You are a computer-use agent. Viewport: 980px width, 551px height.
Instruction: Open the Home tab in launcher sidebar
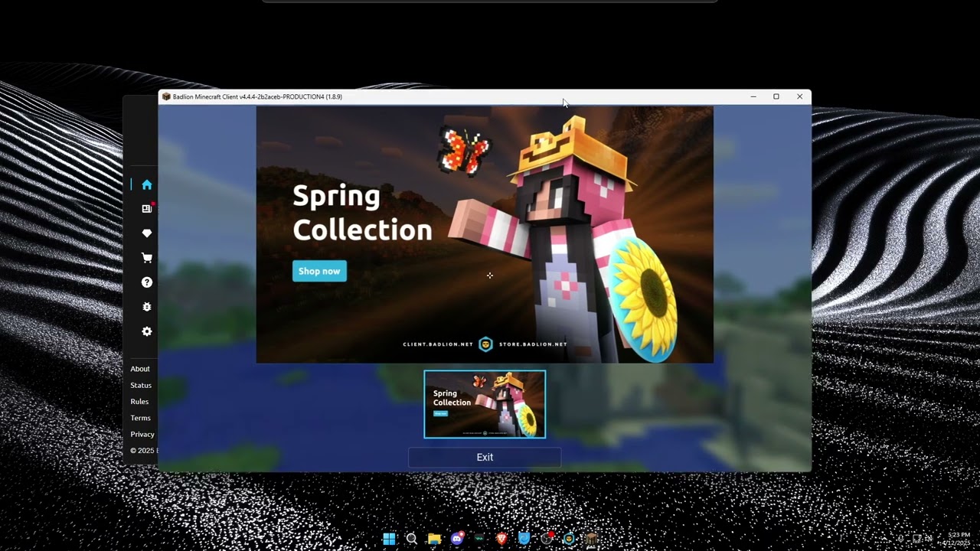(x=147, y=184)
